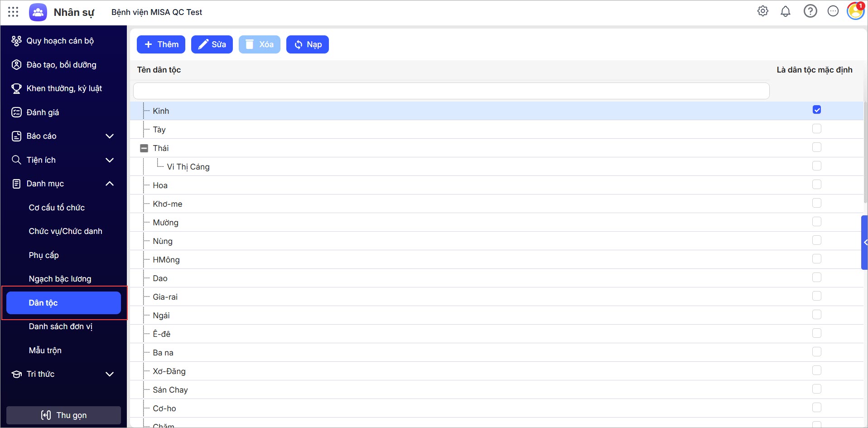
Task: Collapse the Danh mục menu chevron
Action: 110,184
